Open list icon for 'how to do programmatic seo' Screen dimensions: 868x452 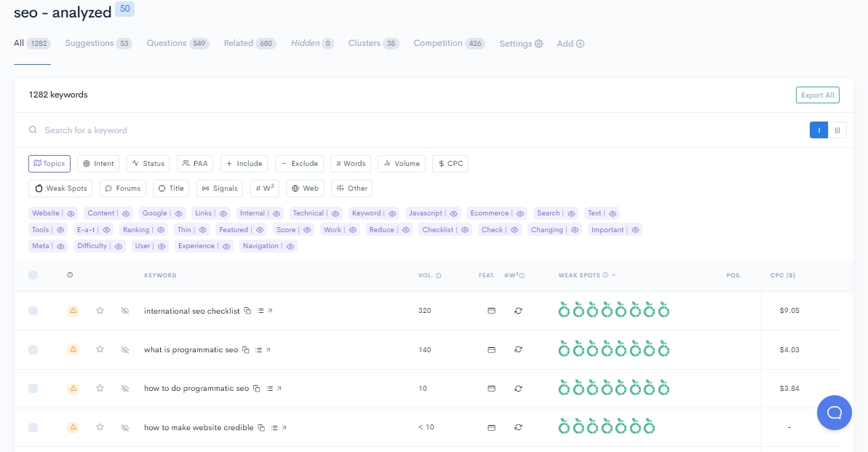(x=270, y=388)
